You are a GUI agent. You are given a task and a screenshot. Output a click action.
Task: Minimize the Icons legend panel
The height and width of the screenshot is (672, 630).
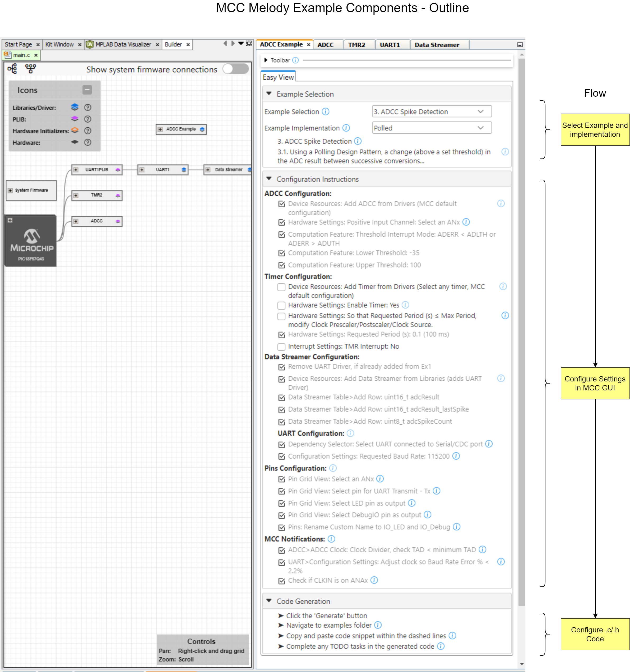tap(87, 90)
